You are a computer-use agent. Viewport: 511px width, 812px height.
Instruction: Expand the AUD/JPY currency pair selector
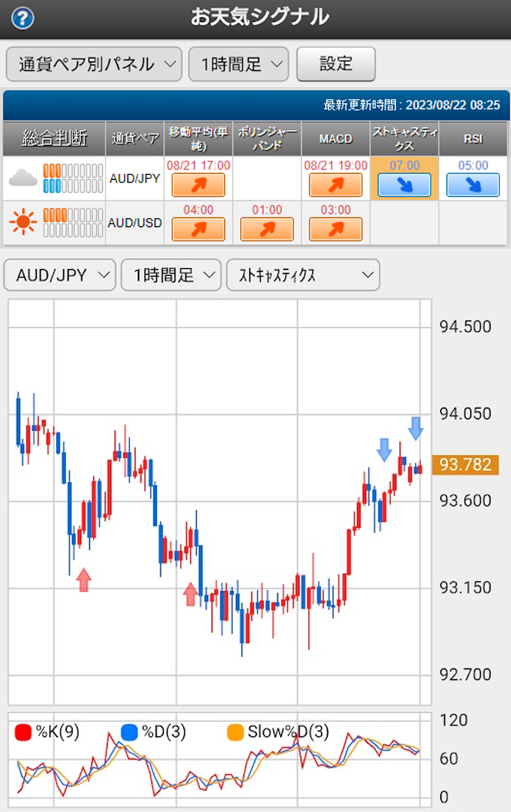tap(59, 275)
